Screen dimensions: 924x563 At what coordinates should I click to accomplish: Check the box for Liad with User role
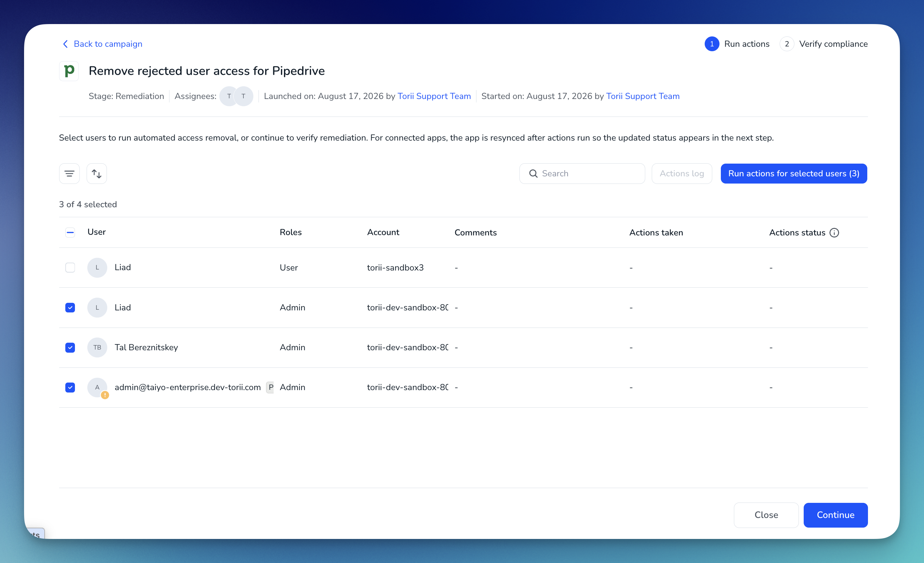[70, 268]
